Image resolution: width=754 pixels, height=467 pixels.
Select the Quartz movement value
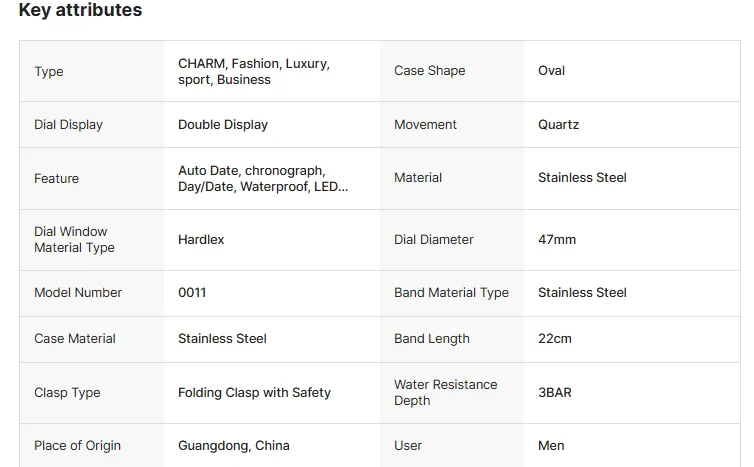tap(558, 125)
